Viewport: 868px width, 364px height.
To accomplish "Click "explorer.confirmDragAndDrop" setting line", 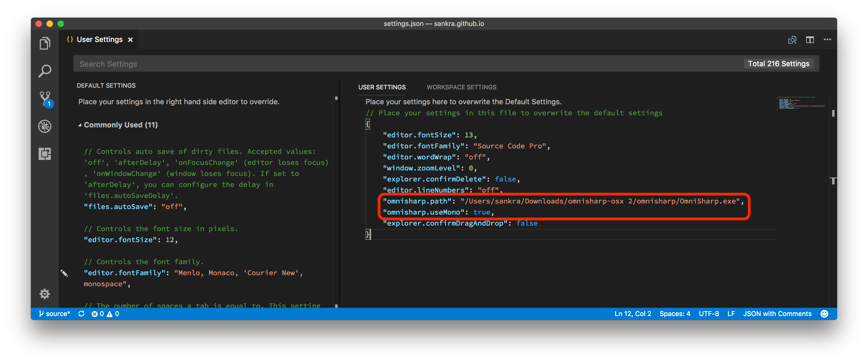I will [460, 223].
